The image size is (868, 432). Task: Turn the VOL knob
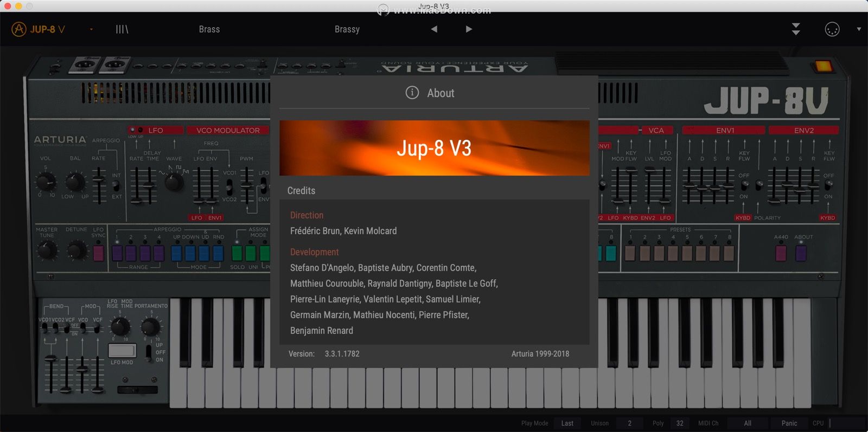pyautogui.click(x=46, y=182)
